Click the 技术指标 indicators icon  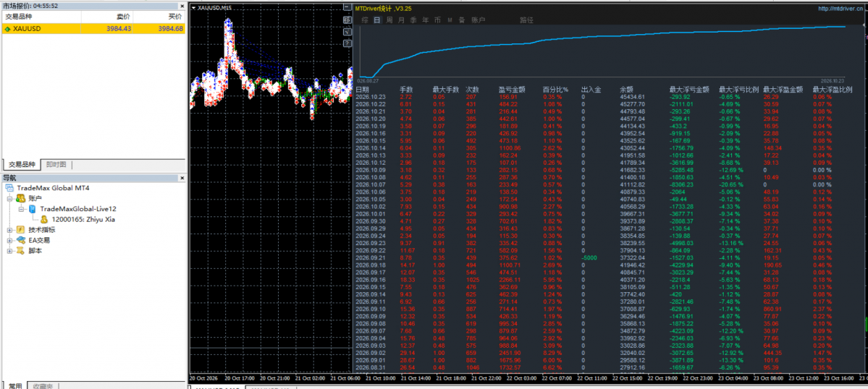20,229
